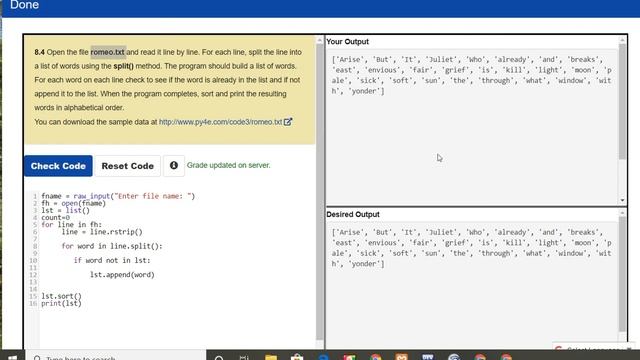Click the line 'lst.sort()'
The width and height of the screenshot is (640, 360).
pos(61,296)
